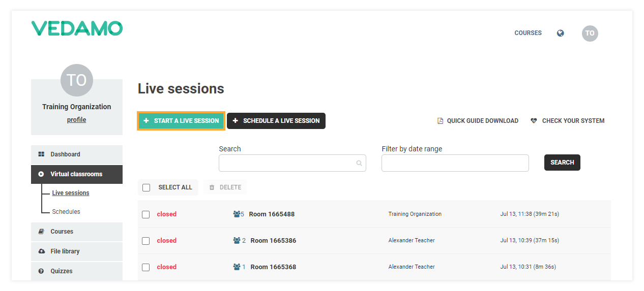
Task: Open Room 1665386 session
Action: (x=273, y=241)
